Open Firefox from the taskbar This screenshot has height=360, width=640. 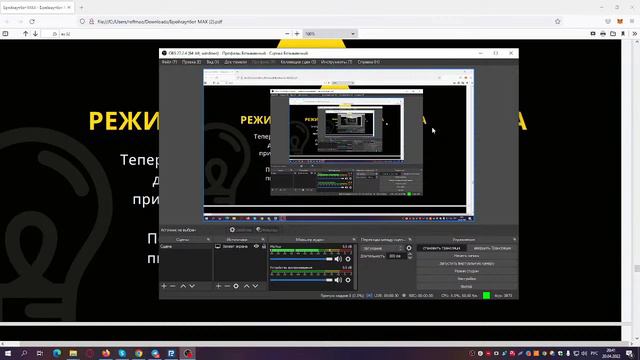tap(106, 353)
